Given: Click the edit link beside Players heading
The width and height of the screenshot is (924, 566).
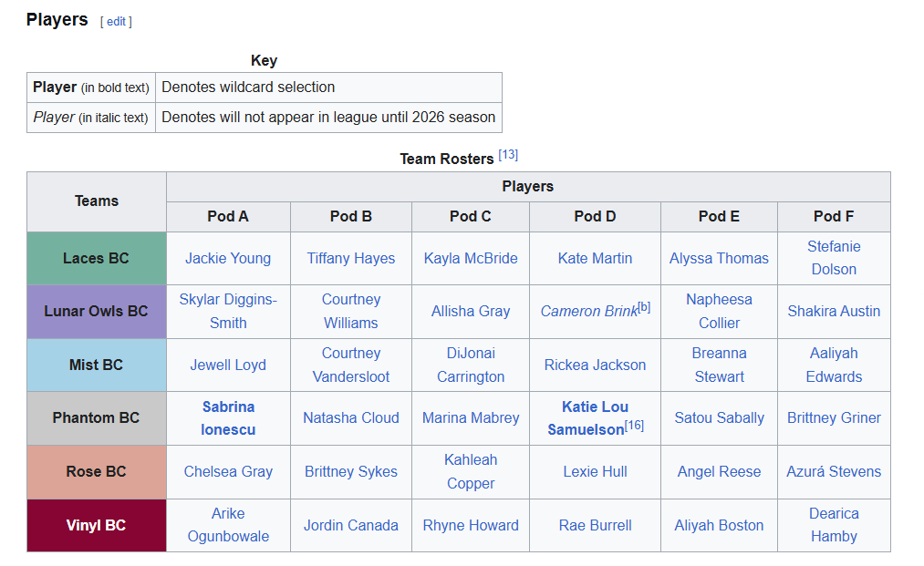Looking at the screenshot, I should [116, 22].
